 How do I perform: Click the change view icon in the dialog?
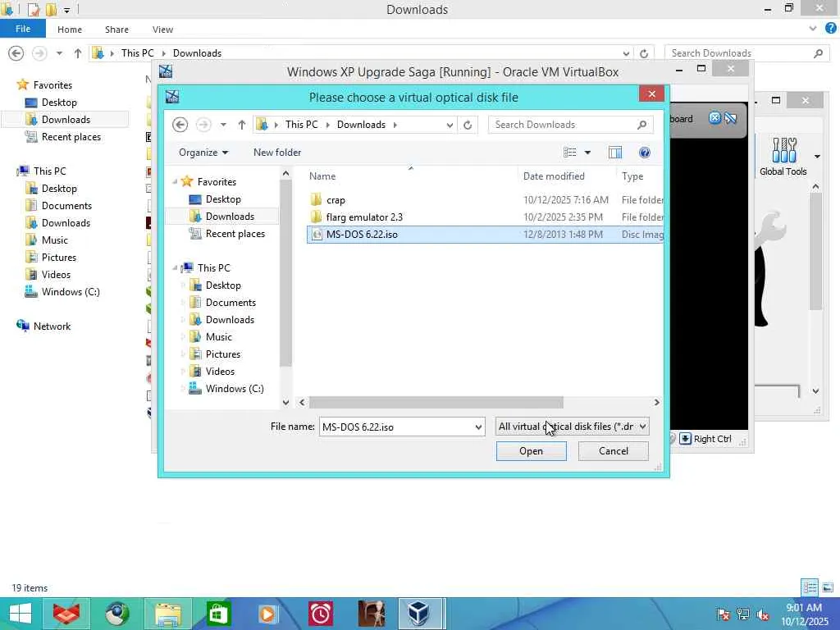[570, 153]
